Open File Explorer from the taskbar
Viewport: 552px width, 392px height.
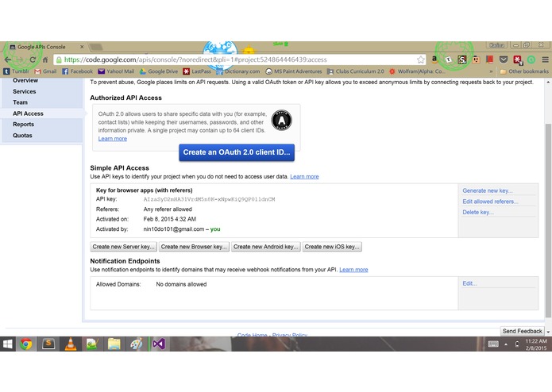pos(114,344)
